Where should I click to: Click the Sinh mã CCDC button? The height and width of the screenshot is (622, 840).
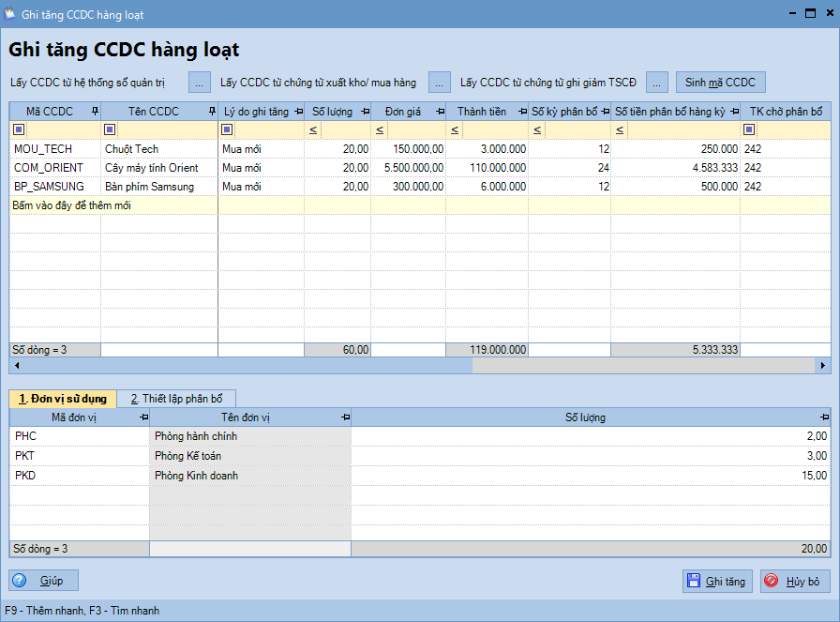click(x=720, y=83)
